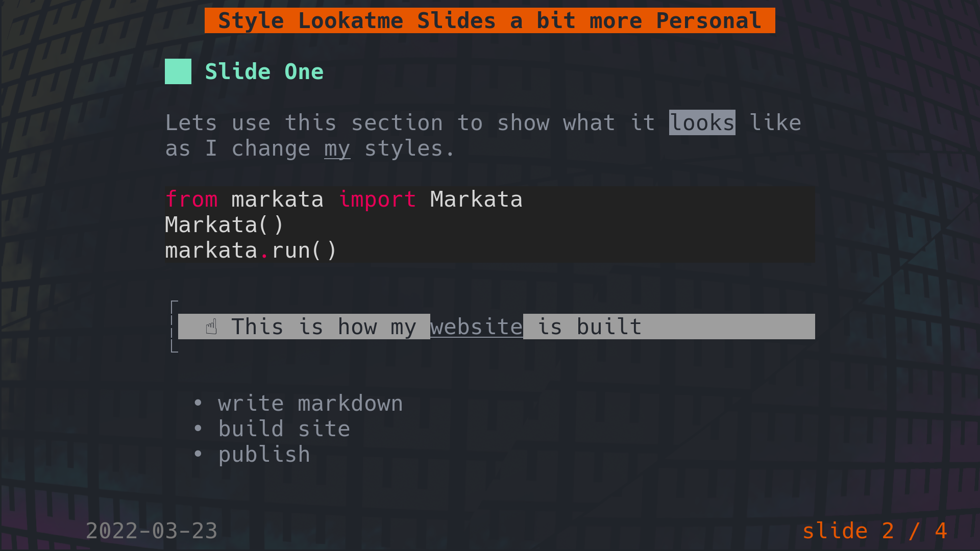The image size is (980, 551).
Task: Click the 2022-03-23 date in footer
Action: 152,531
